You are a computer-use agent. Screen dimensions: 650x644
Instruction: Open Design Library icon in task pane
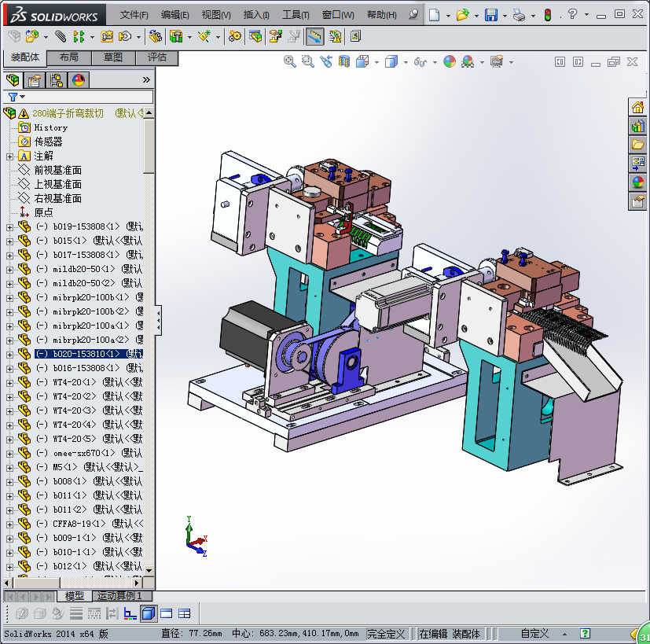(x=637, y=126)
